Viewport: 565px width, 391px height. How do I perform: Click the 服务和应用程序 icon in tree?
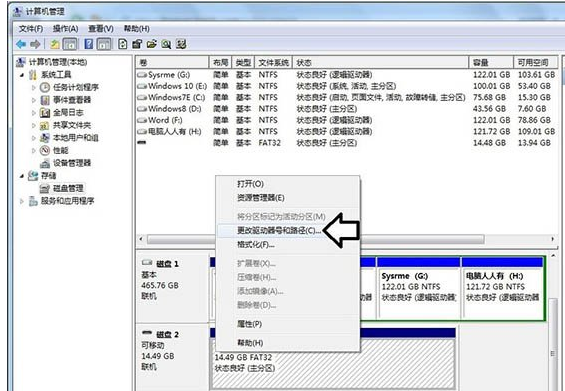tap(33, 201)
